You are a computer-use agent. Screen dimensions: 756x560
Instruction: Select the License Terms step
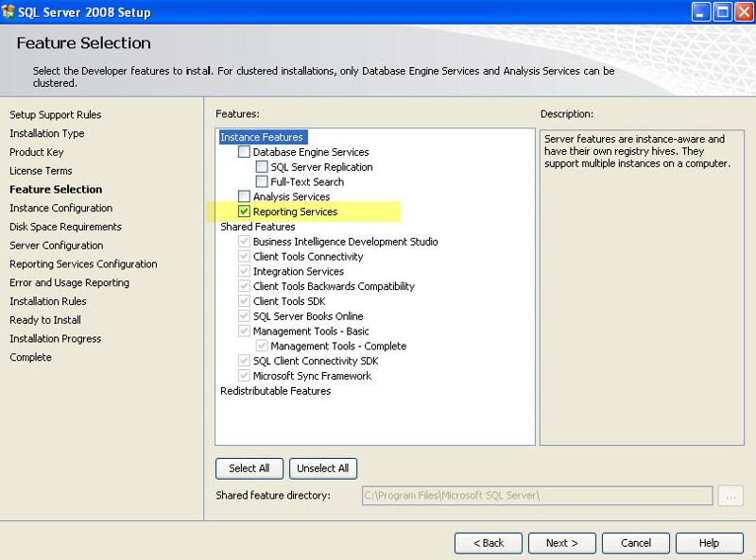click(x=41, y=171)
